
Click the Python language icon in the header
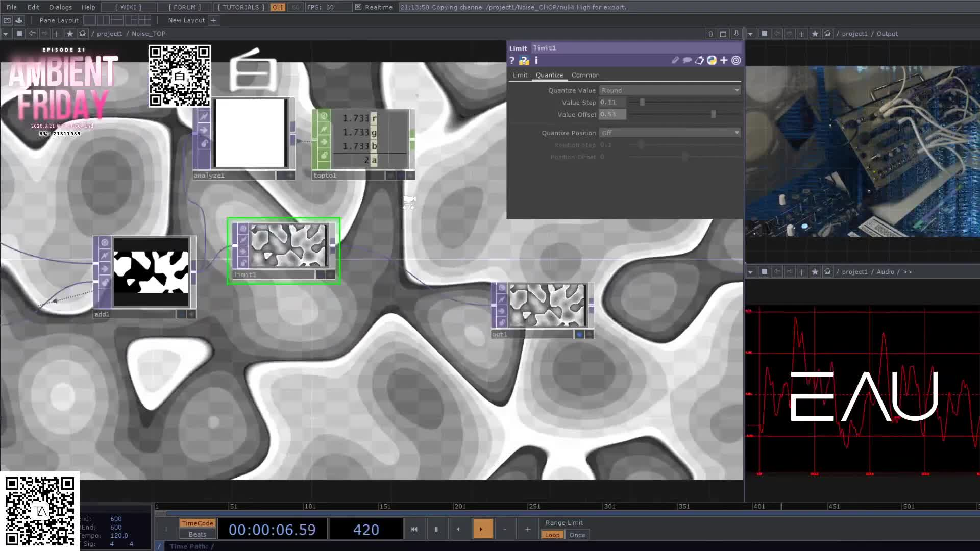(x=712, y=60)
